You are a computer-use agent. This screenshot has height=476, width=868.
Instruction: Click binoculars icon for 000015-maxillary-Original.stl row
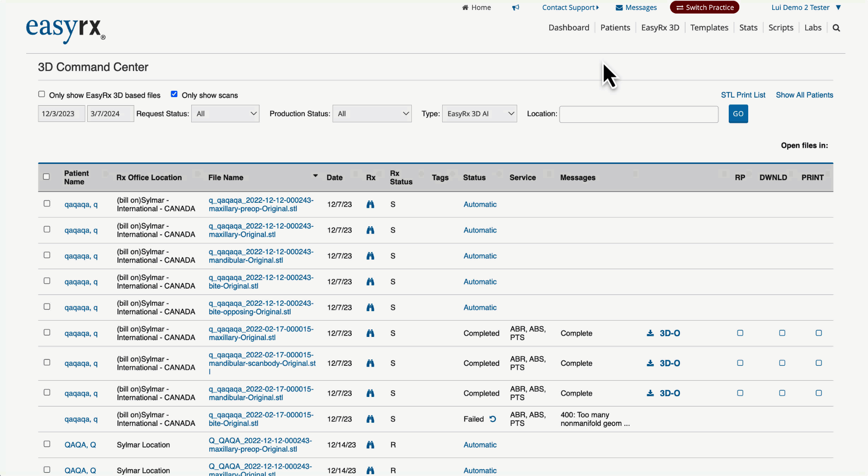pyautogui.click(x=370, y=333)
